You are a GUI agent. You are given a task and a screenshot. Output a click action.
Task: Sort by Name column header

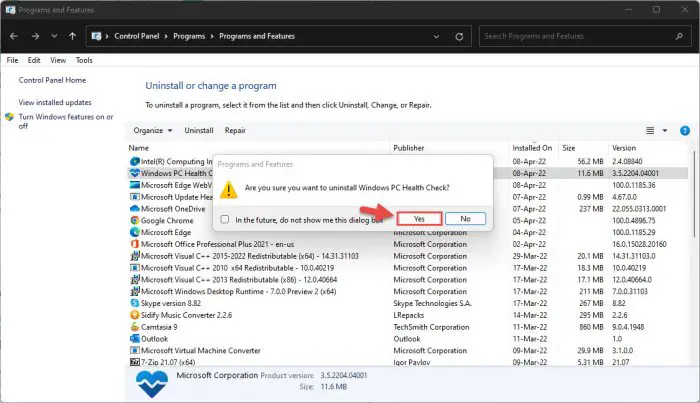coord(139,148)
